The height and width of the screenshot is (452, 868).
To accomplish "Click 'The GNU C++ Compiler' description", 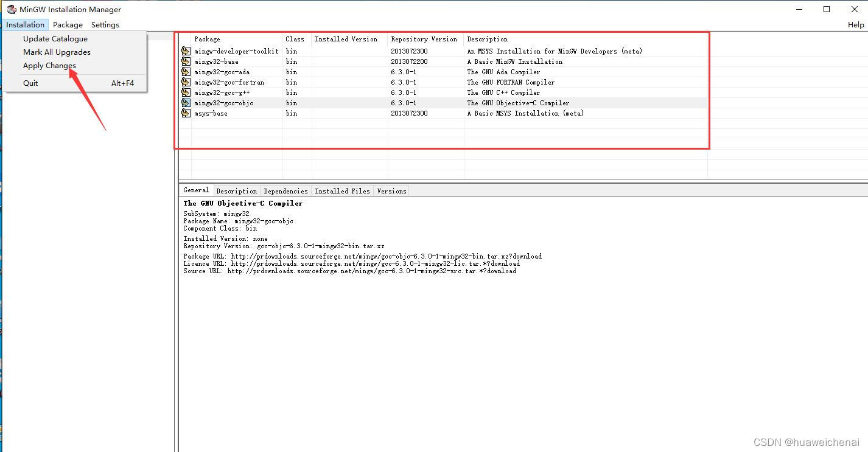I will [x=503, y=92].
